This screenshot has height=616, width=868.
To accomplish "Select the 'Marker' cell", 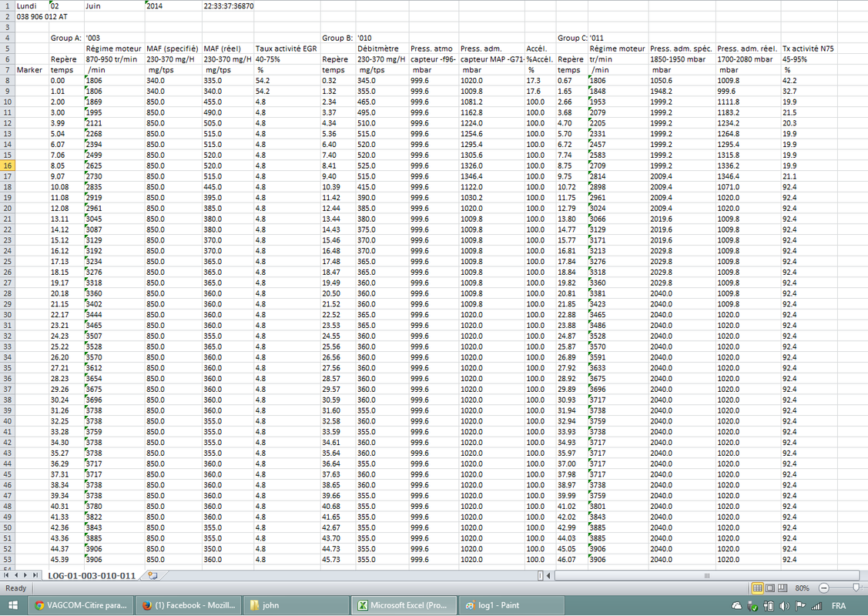I will click(32, 70).
